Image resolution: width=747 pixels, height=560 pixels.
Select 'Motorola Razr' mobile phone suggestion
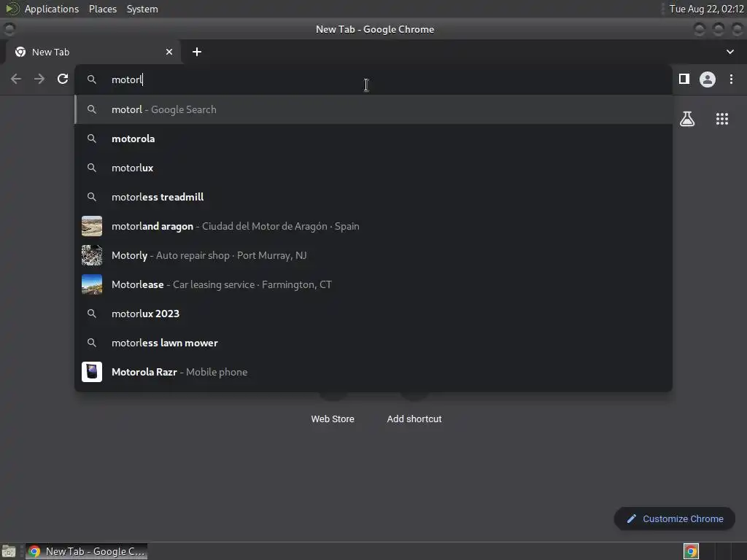[373, 372]
